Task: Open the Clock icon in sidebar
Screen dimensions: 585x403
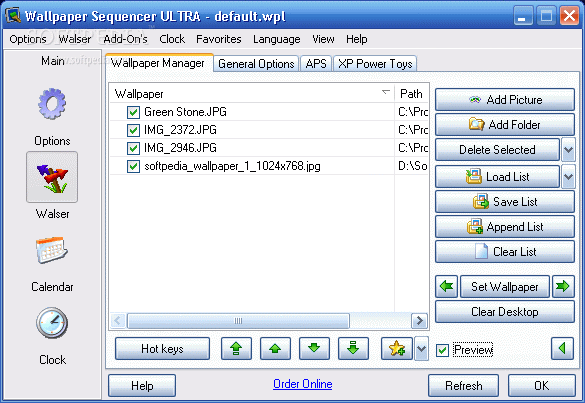Action: [x=52, y=323]
